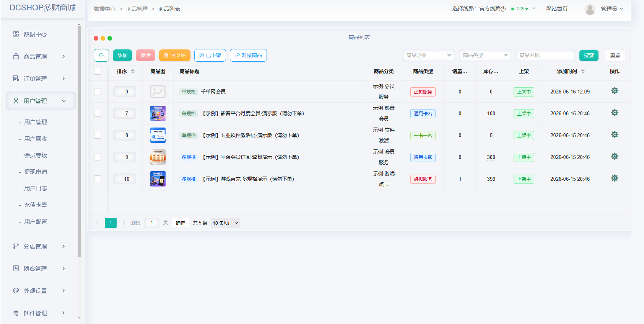Open the 用户回收 submenu item
The image size is (644, 324).
(36, 139)
